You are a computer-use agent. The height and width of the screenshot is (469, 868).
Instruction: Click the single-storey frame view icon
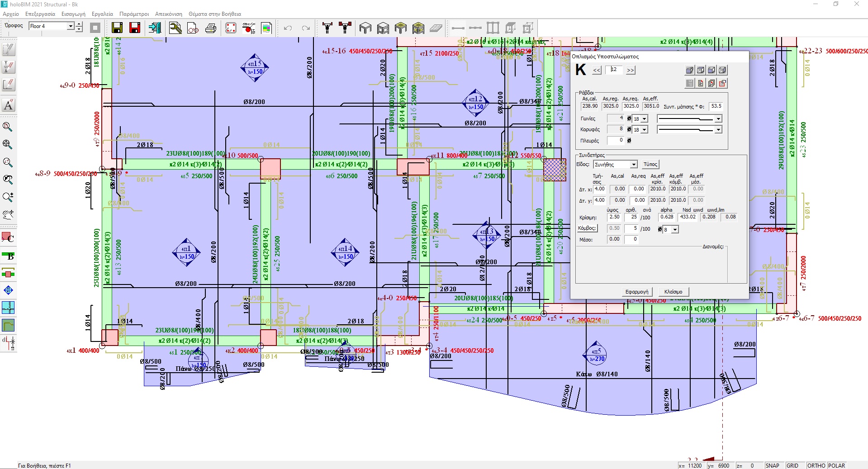(x=365, y=28)
